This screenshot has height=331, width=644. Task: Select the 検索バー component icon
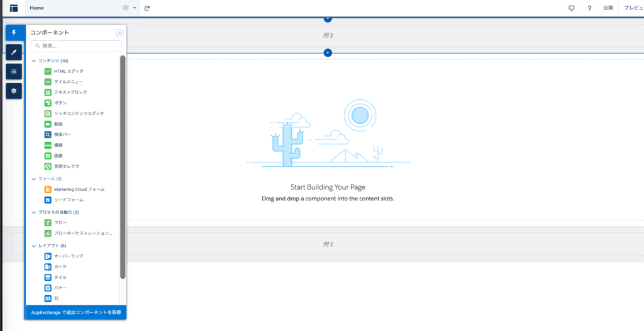(48, 134)
